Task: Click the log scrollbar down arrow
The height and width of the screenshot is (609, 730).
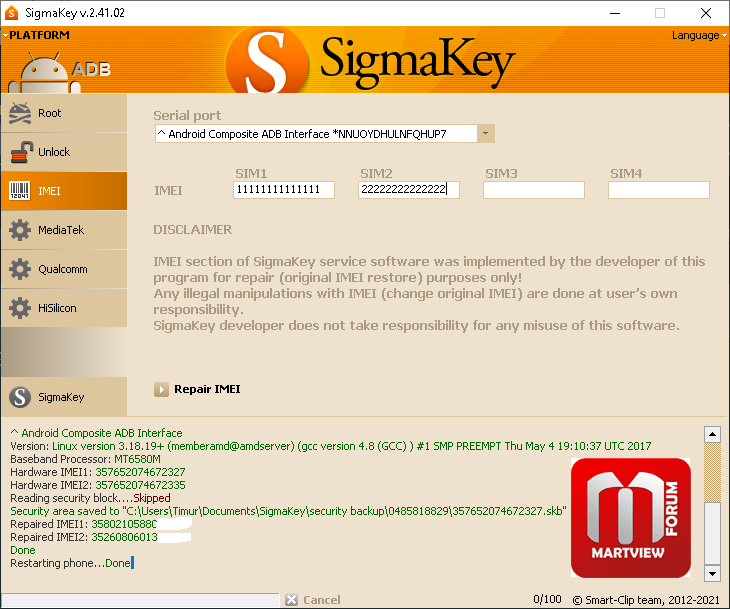Action: pyautogui.click(x=712, y=573)
